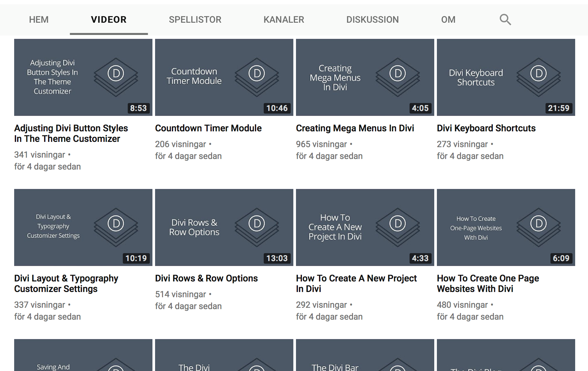
Task: Play the How To Create A New Project thumbnail
Action: point(365,227)
